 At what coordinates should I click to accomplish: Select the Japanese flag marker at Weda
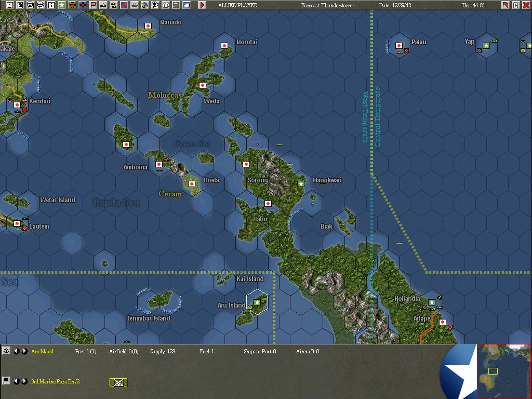[x=203, y=85]
